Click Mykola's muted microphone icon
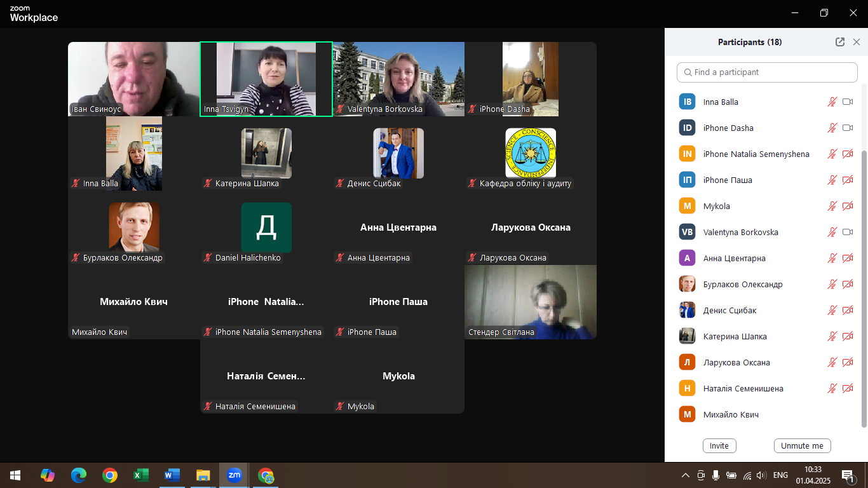The height and width of the screenshot is (488, 868). point(832,206)
